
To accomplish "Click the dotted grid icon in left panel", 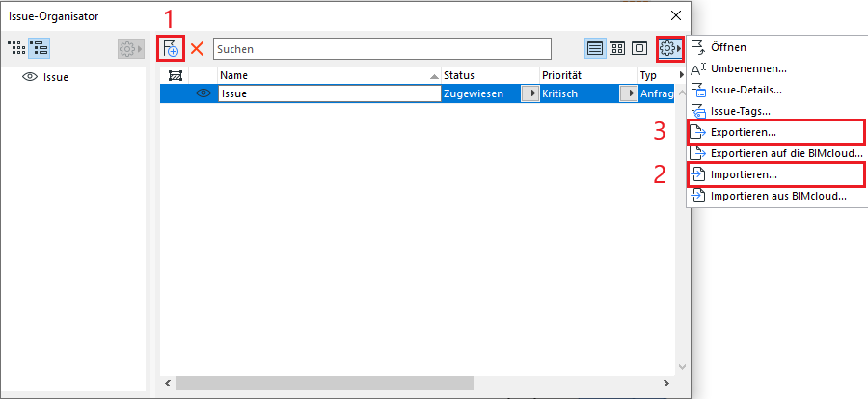I will [x=16, y=48].
